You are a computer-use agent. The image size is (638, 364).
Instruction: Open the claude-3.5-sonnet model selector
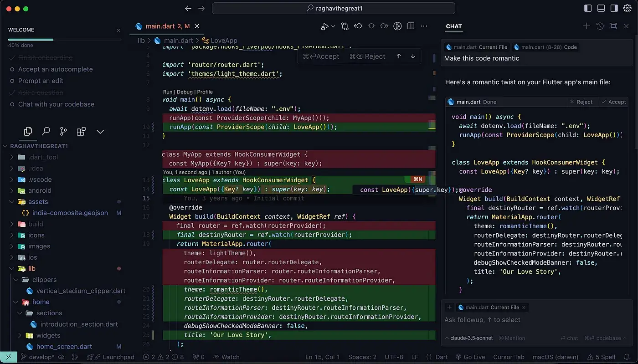(x=470, y=338)
